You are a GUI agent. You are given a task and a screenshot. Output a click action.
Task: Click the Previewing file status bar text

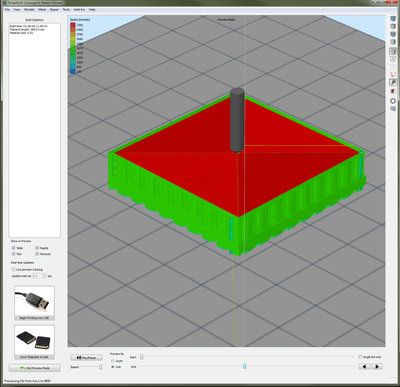[x=27, y=380]
